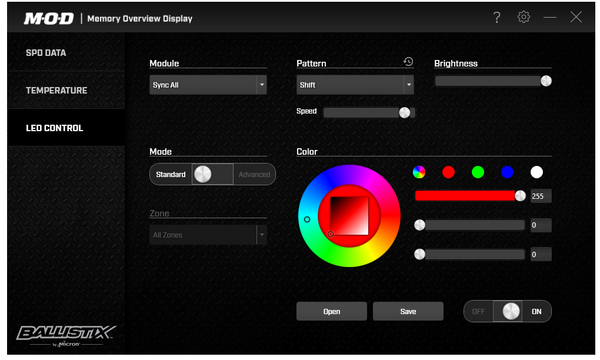Click the M.O.D logo in header
This screenshot has height=360, width=600.
pos(49,18)
